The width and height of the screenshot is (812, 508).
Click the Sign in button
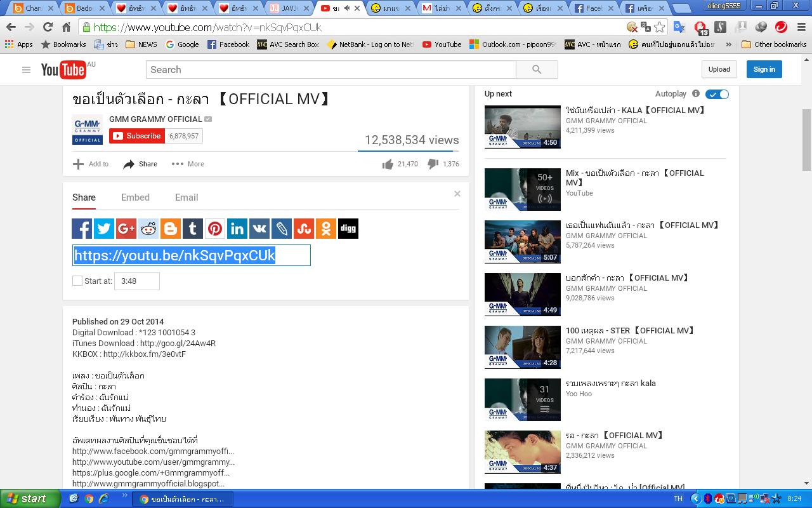764,69
